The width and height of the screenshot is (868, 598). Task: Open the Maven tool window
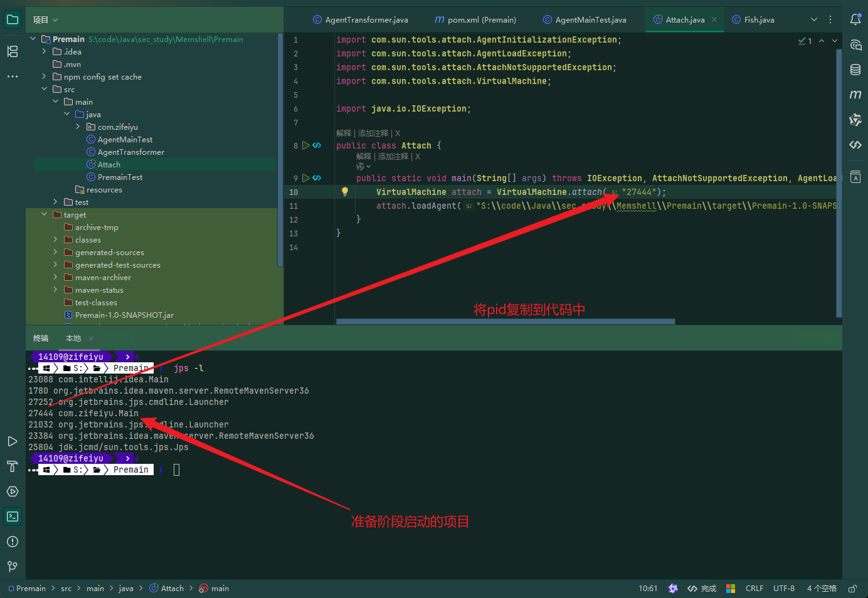[855, 95]
